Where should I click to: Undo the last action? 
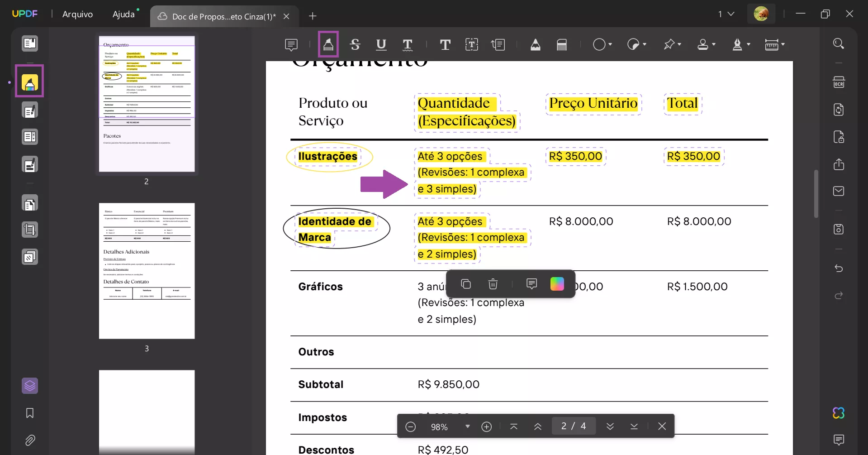839,268
